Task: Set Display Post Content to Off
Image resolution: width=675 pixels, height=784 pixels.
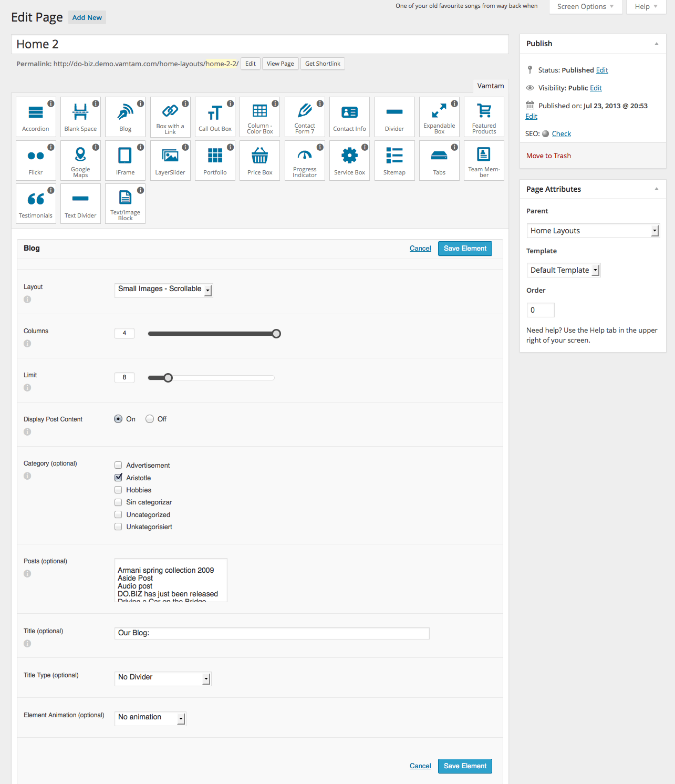Action: coord(150,419)
